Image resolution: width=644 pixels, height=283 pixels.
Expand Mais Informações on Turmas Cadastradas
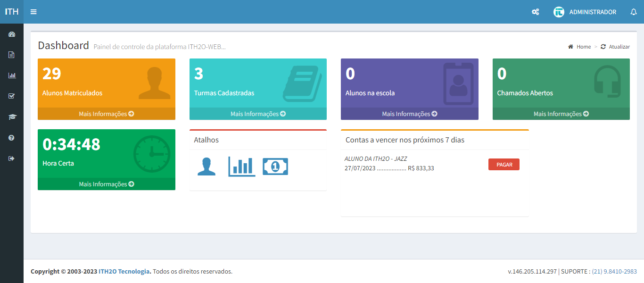coord(257,113)
